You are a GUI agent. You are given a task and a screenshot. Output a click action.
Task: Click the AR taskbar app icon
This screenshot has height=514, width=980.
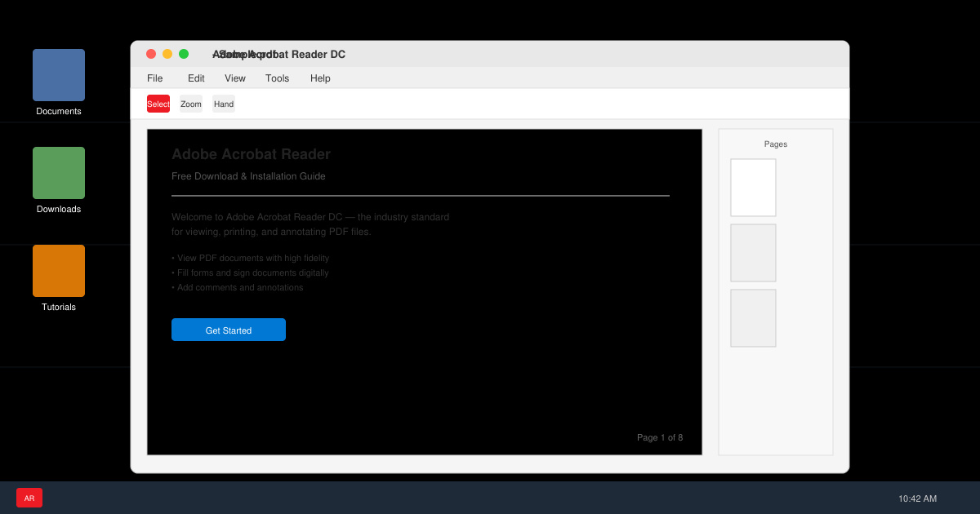coord(29,498)
